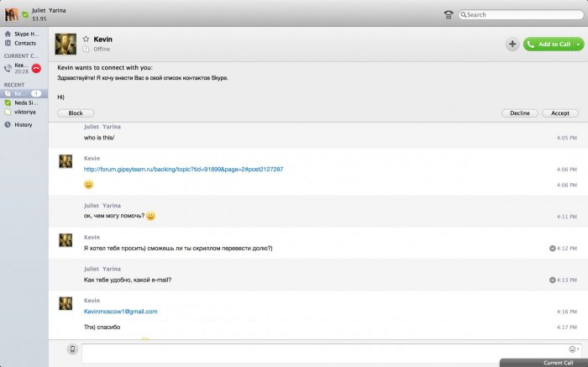
Task: Click the plus add button near Add to Call
Action: click(x=512, y=44)
